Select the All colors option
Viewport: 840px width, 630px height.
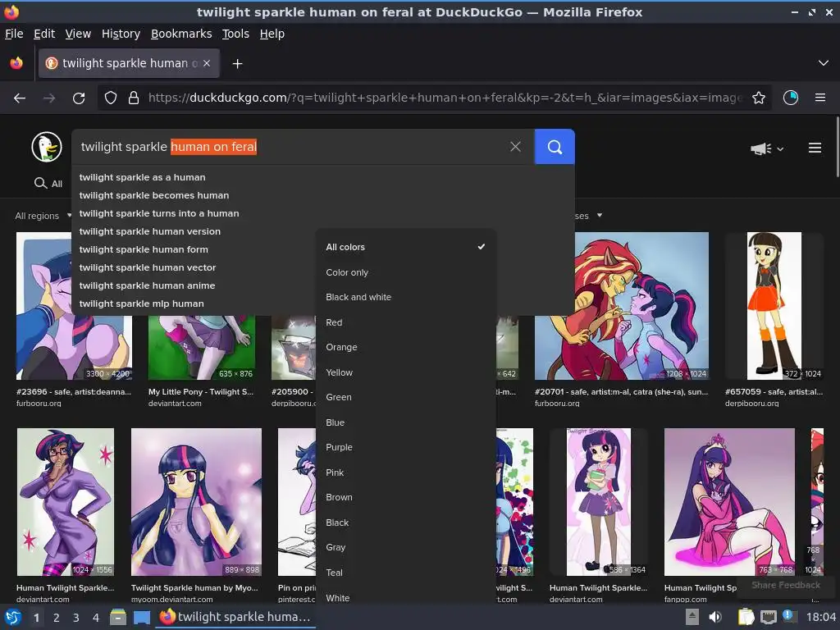[405, 247]
